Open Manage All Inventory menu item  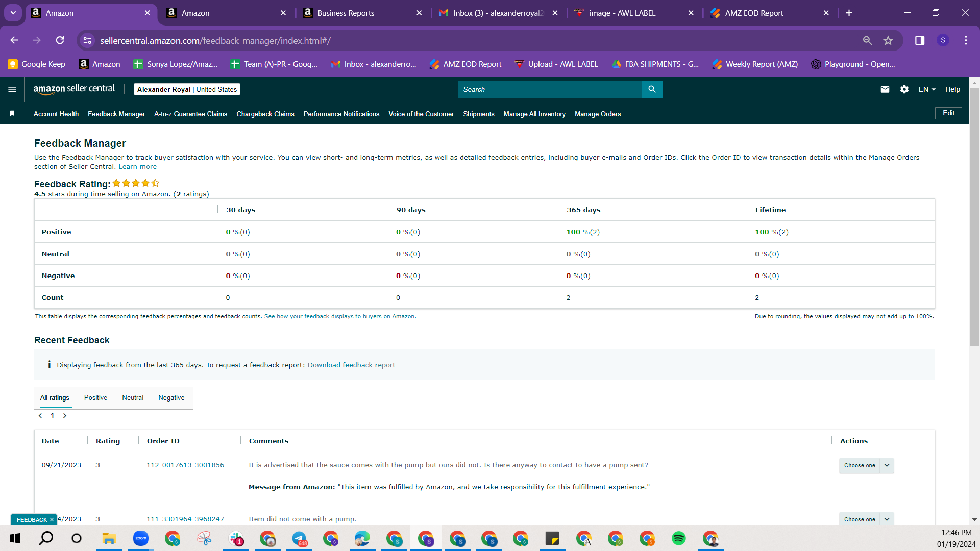(x=534, y=114)
